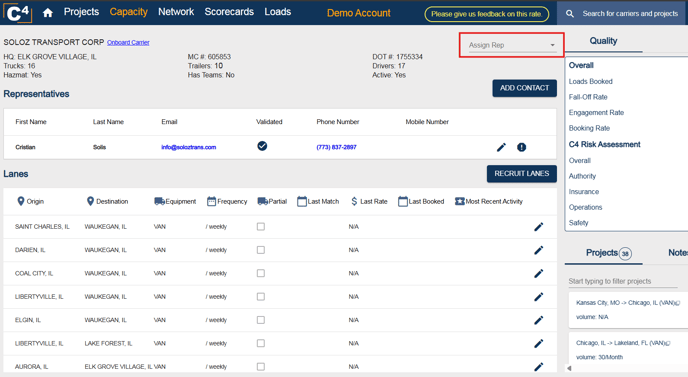Toggle Partial checkbox for Libertyville-Waukegan lane

point(261,297)
